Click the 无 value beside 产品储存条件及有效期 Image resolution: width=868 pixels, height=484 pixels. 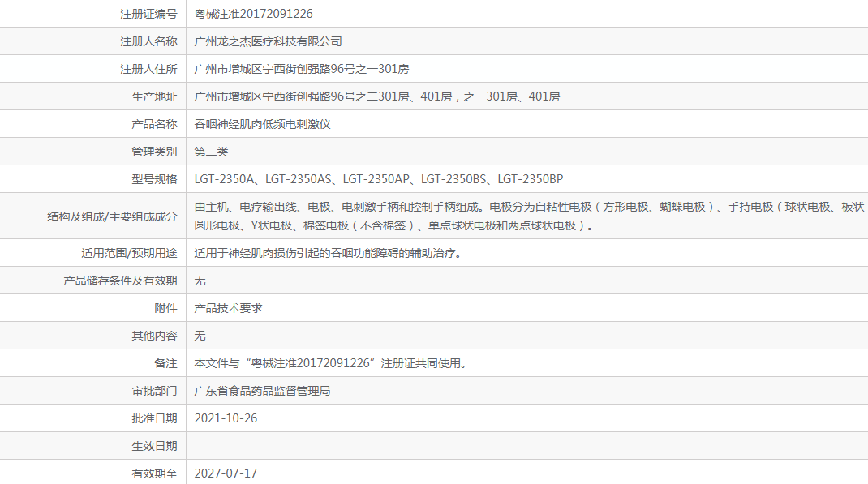coord(200,281)
